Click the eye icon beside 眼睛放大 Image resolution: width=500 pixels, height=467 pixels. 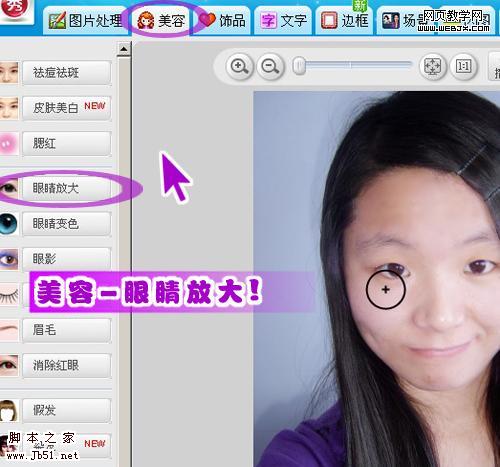point(9,188)
